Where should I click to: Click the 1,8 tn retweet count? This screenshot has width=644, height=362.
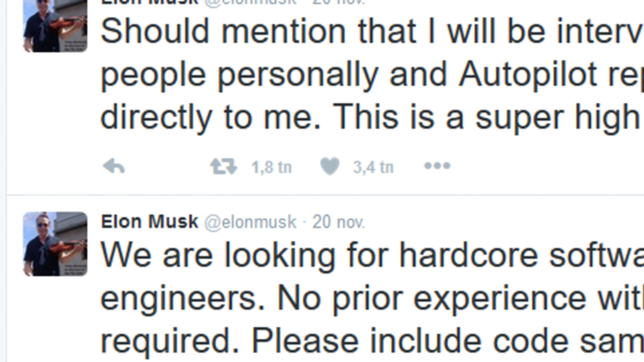click(x=272, y=167)
